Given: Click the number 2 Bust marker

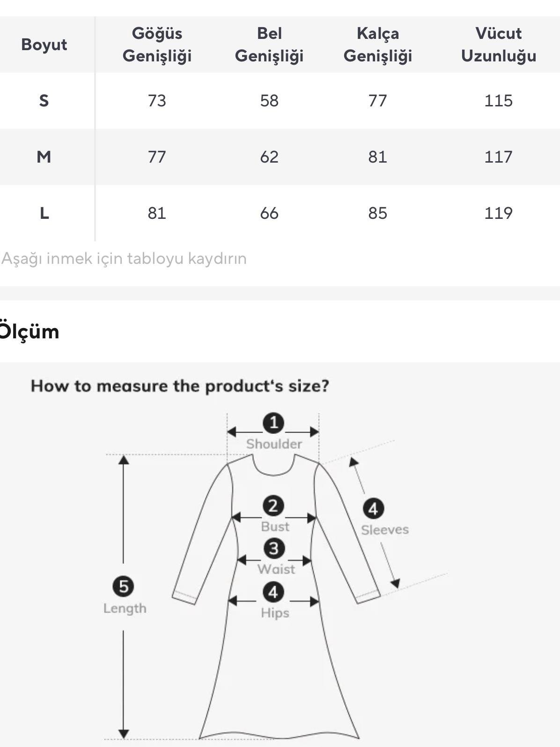Looking at the screenshot, I should click(x=273, y=506).
